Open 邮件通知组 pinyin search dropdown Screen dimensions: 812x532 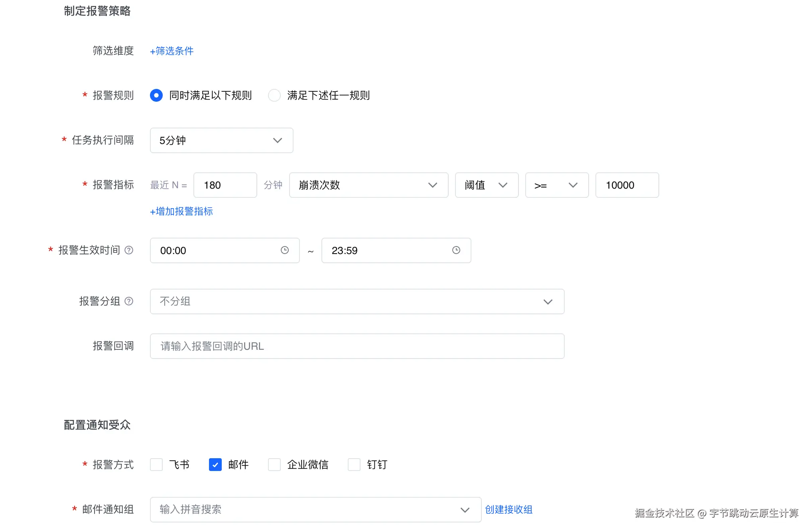coord(315,510)
